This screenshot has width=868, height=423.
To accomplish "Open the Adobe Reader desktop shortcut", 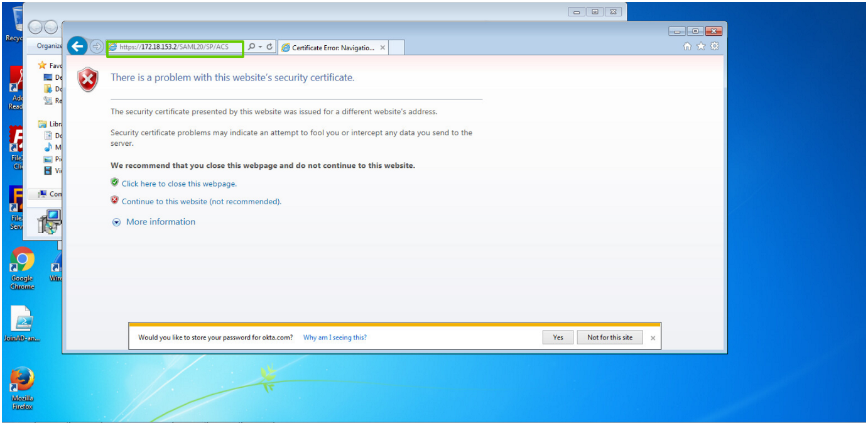I will pyautogui.click(x=16, y=88).
